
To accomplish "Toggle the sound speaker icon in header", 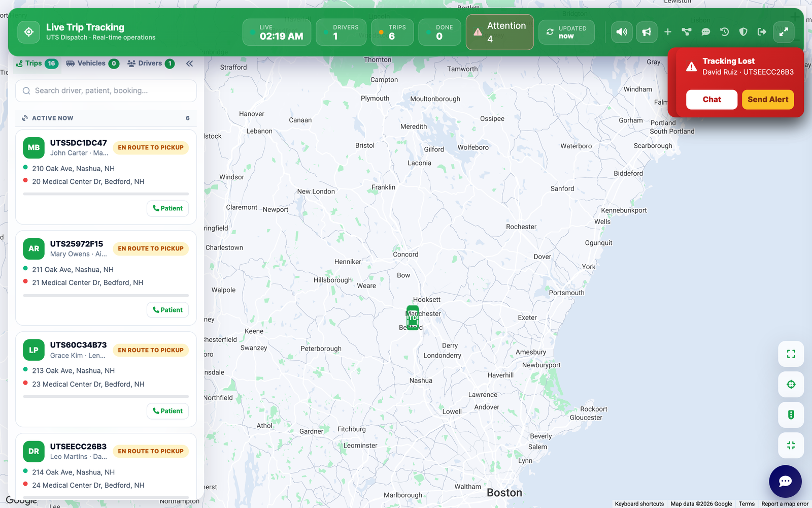I will (622, 32).
